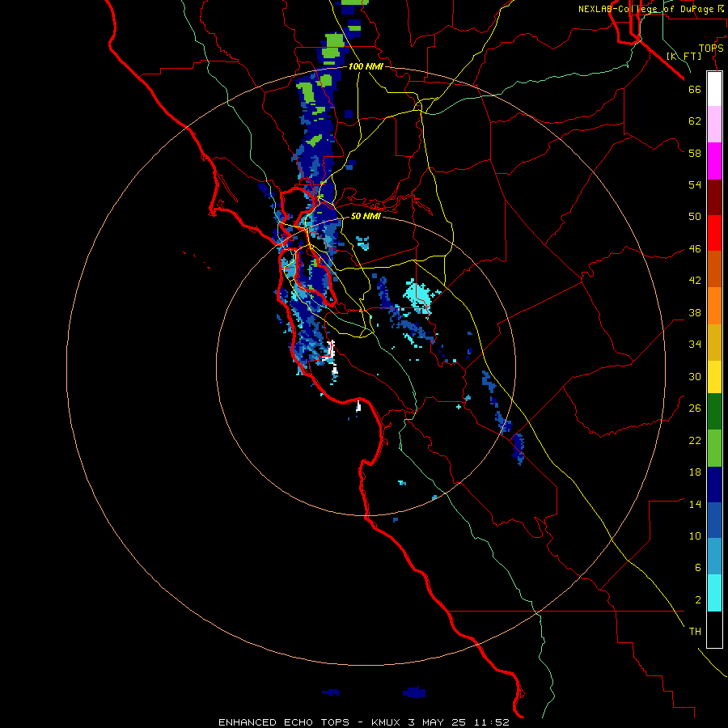Image resolution: width=728 pixels, height=728 pixels.
Task: Click the 42 legend scale value
Action: (695, 281)
